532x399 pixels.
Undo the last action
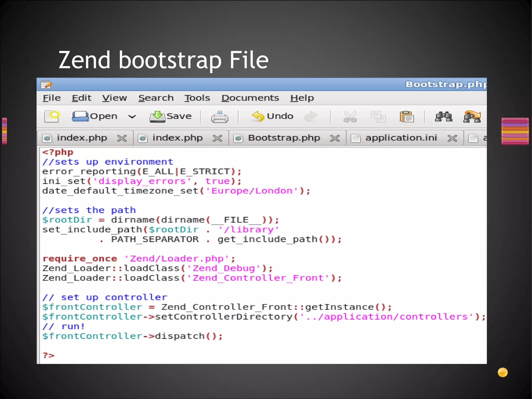pyautogui.click(x=272, y=116)
